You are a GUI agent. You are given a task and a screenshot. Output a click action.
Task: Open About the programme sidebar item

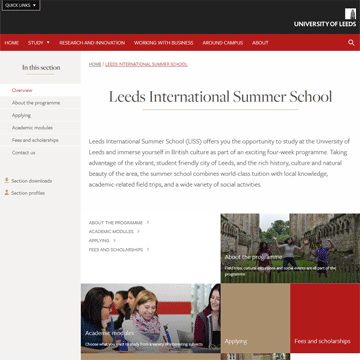[x=40, y=103]
